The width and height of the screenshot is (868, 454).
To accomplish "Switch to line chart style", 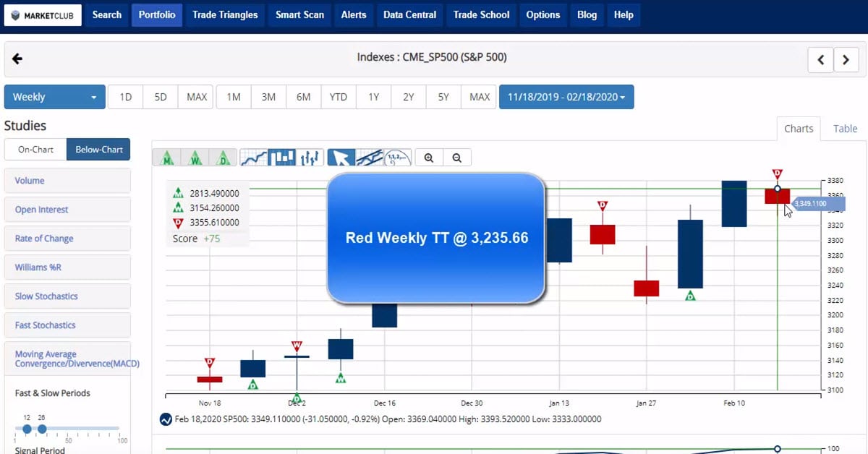I will [x=254, y=158].
